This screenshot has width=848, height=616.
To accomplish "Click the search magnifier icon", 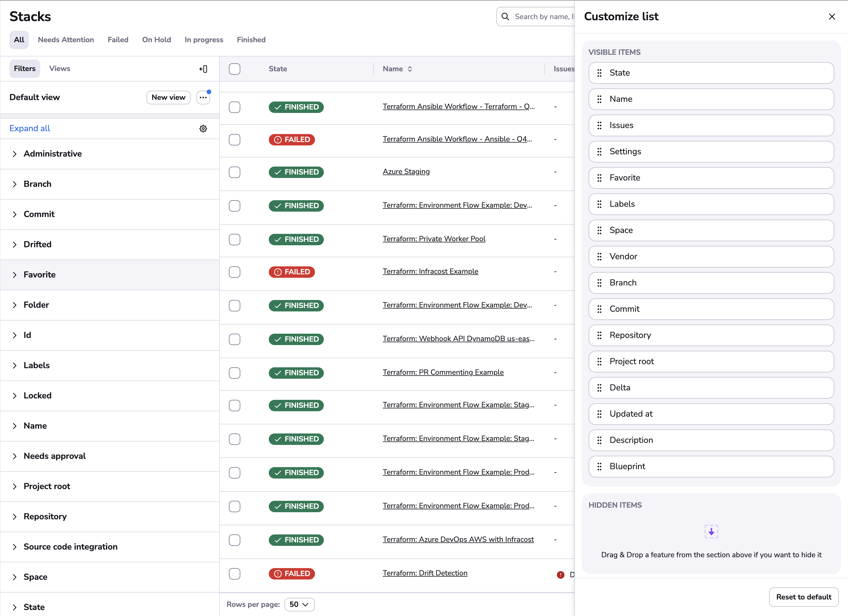I will (505, 17).
